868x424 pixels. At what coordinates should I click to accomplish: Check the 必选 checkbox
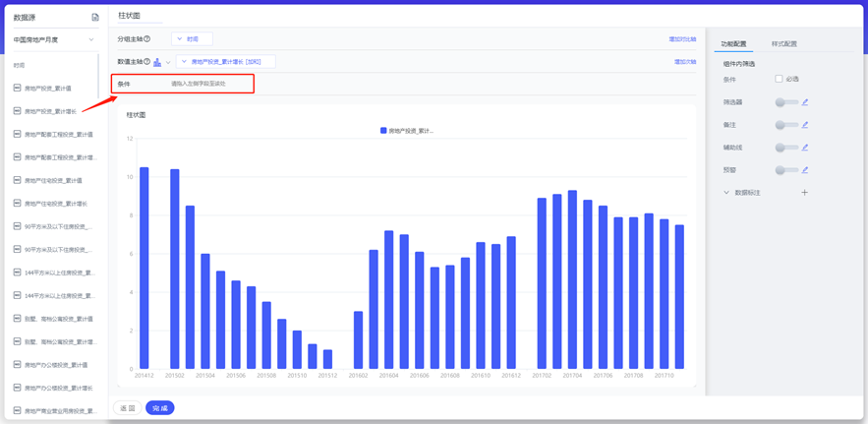coord(779,80)
